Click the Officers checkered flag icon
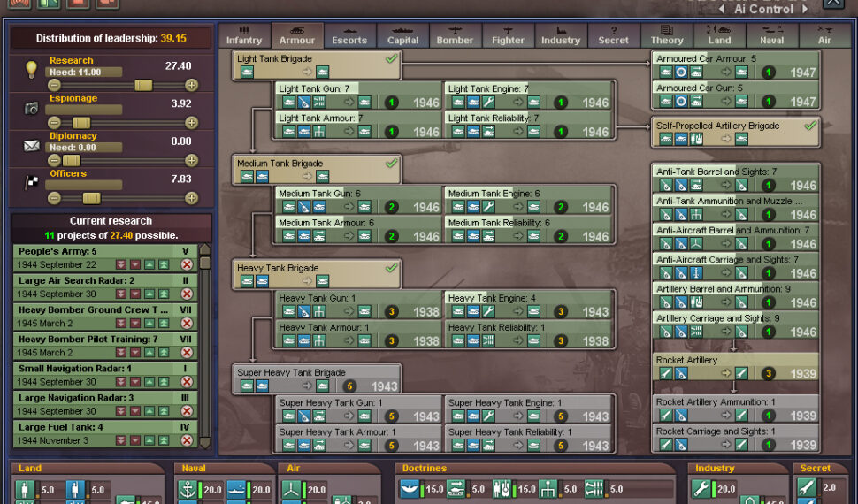The width and height of the screenshot is (858, 504). pos(31,183)
